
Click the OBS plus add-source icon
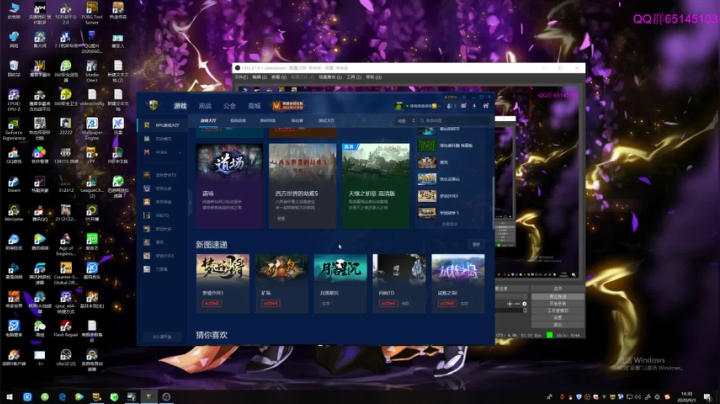(509, 304)
